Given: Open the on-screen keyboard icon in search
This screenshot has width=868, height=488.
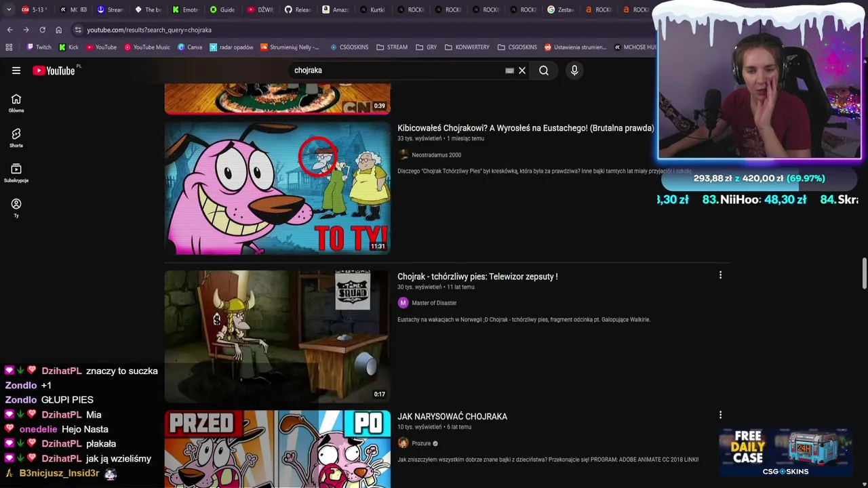Looking at the screenshot, I should 509,70.
